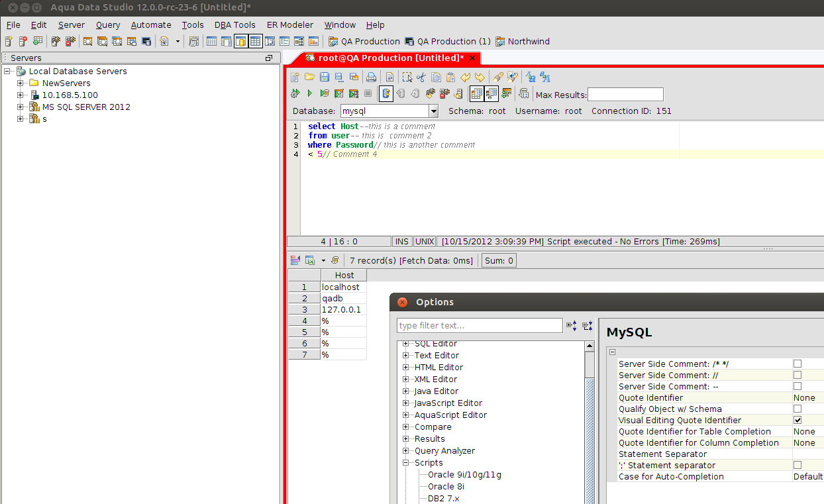Click the Sum: 0 button

pyautogui.click(x=499, y=260)
